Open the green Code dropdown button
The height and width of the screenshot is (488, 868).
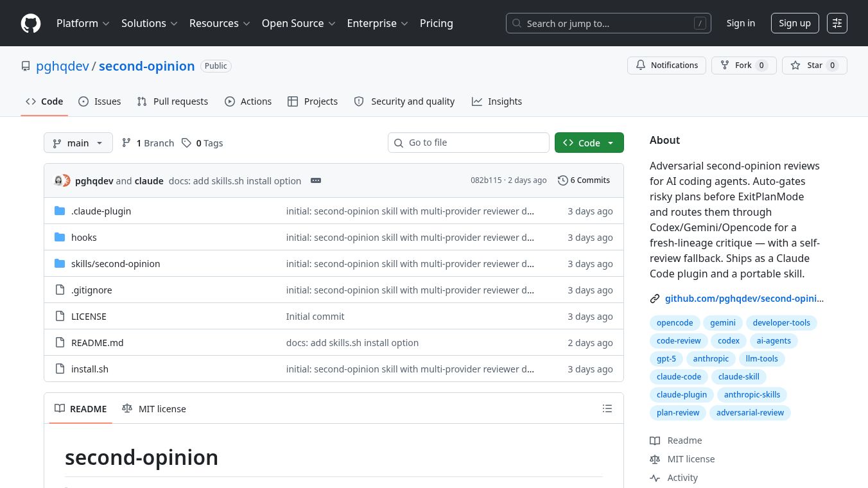click(589, 143)
